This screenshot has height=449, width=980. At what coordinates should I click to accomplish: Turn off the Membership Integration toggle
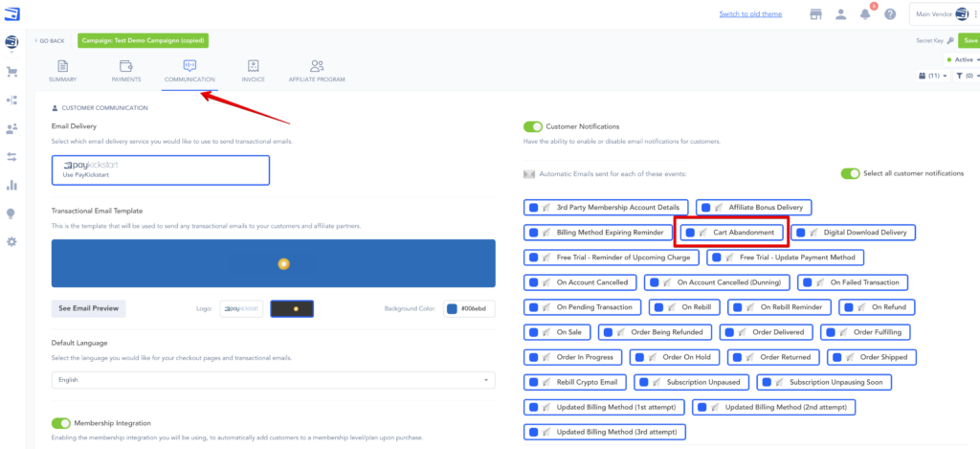click(61, 422)
